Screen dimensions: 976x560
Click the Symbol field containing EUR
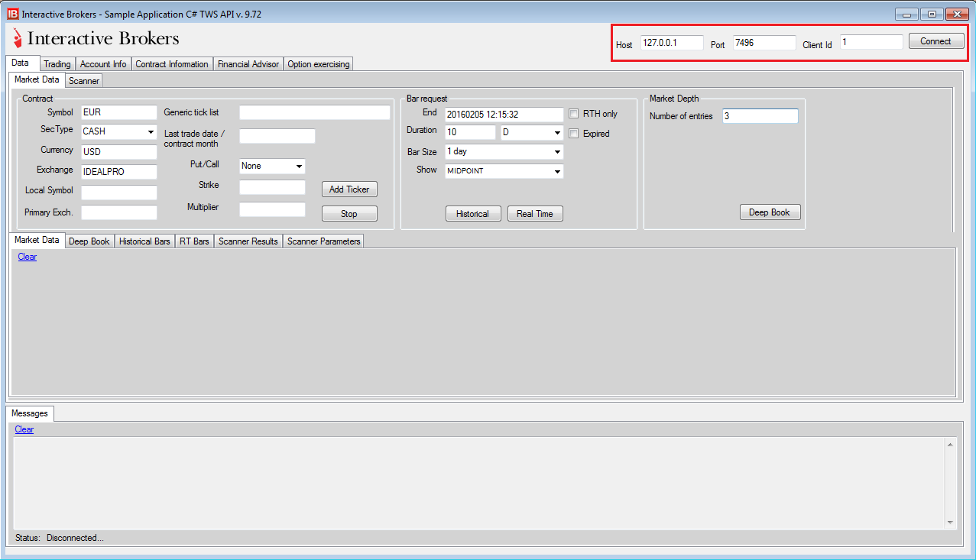[118, 112]
